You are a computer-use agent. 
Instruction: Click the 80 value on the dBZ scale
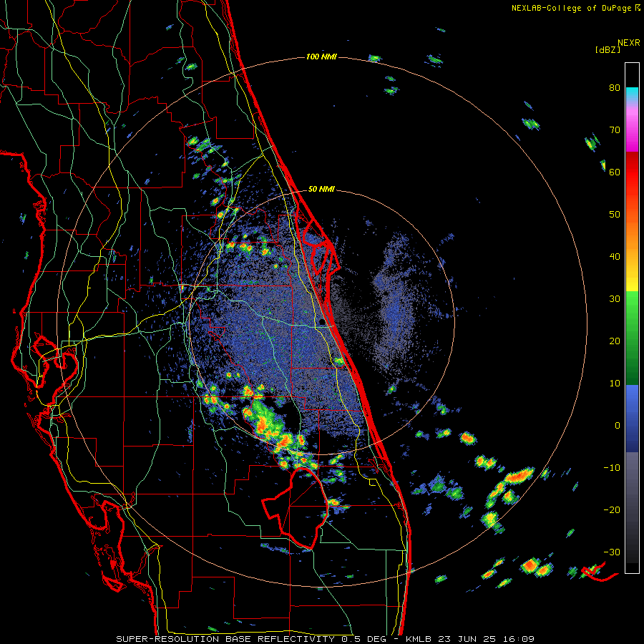click(x=615, y=88)
